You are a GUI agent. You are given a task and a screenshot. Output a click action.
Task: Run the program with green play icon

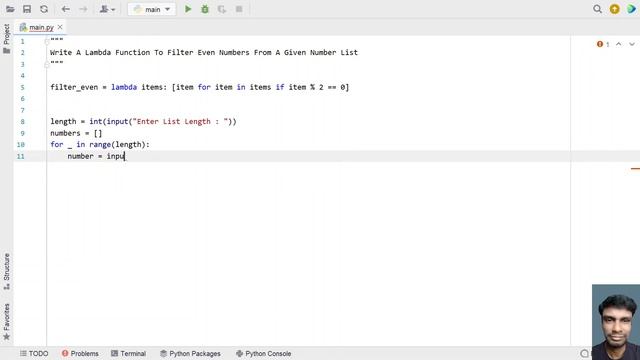188,9
